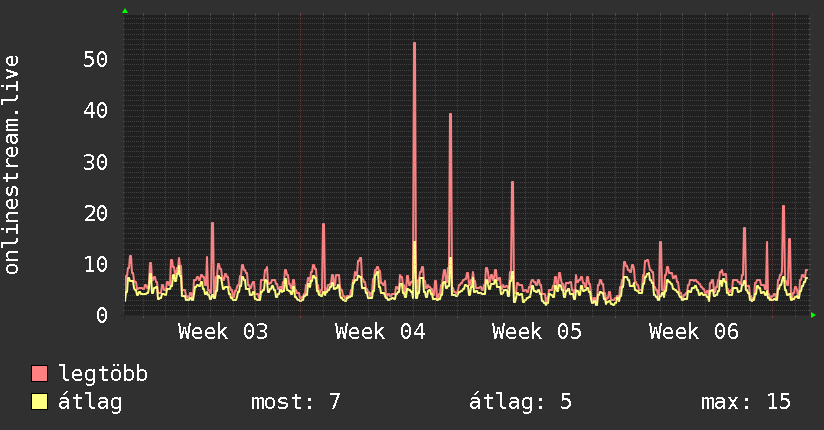Click the Week 06 axis label
The width and height of the screenshot is (824, 430).
click(694, 332)
